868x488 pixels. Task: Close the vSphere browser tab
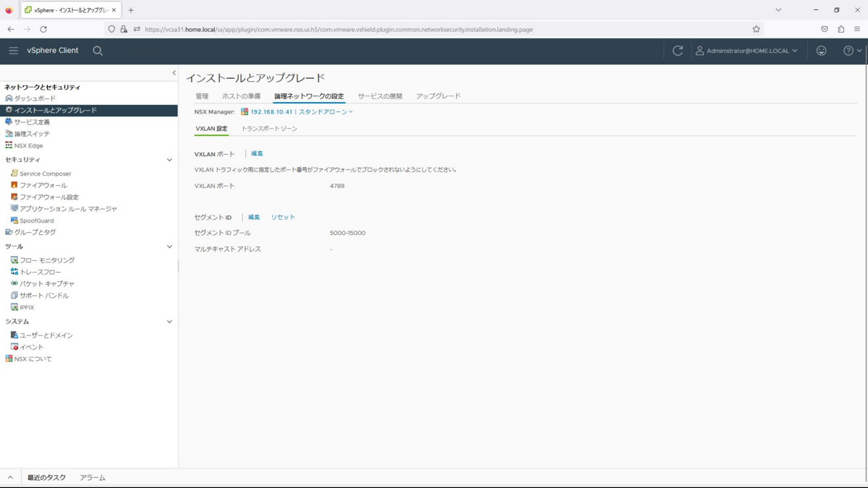tap(115, 10)
